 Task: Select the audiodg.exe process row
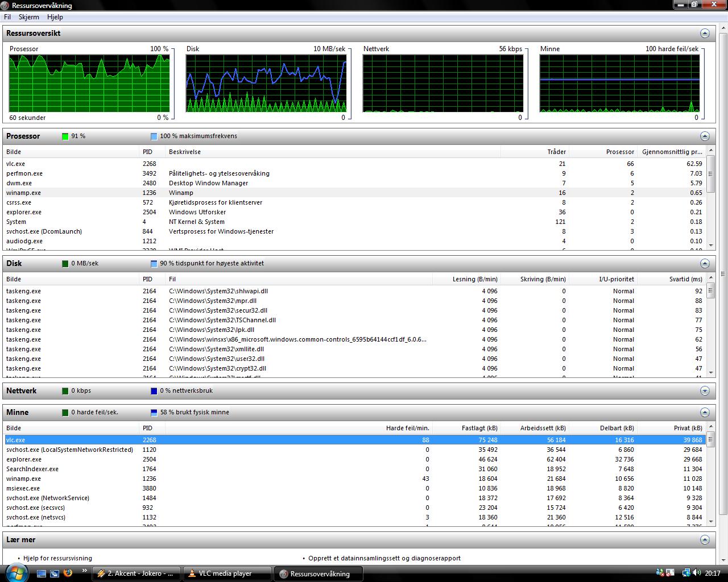(x=355, y=241)
